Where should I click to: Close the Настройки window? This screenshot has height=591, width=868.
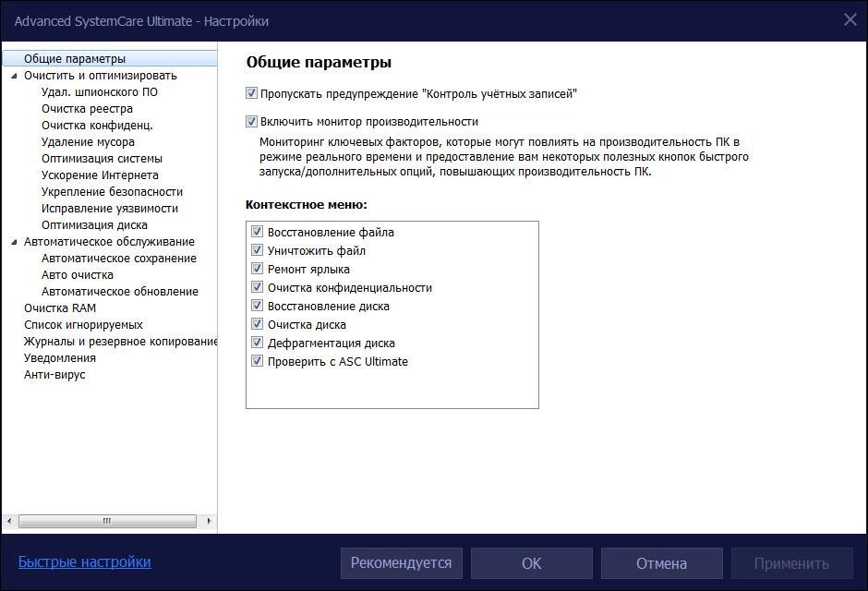tap(850, 20)
